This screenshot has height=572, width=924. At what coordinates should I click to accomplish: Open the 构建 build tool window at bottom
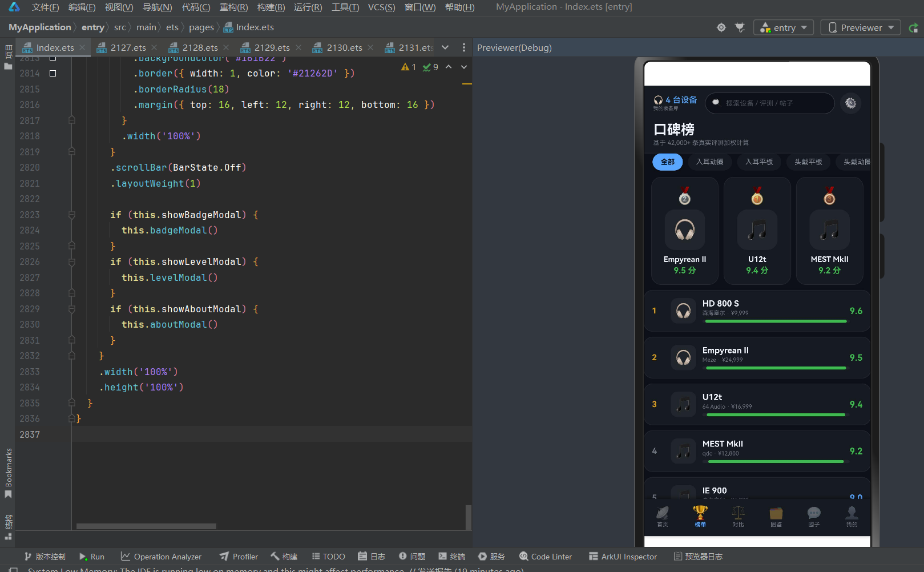click(284, 557)
